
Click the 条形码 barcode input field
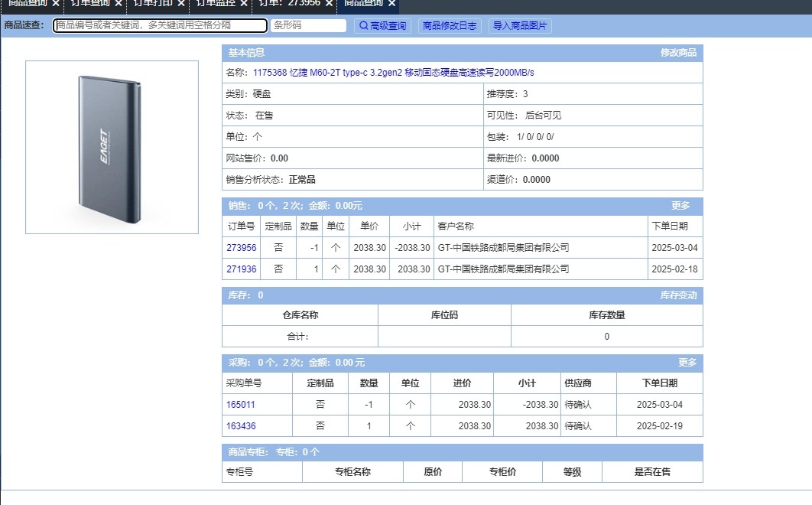coord(308,25)
